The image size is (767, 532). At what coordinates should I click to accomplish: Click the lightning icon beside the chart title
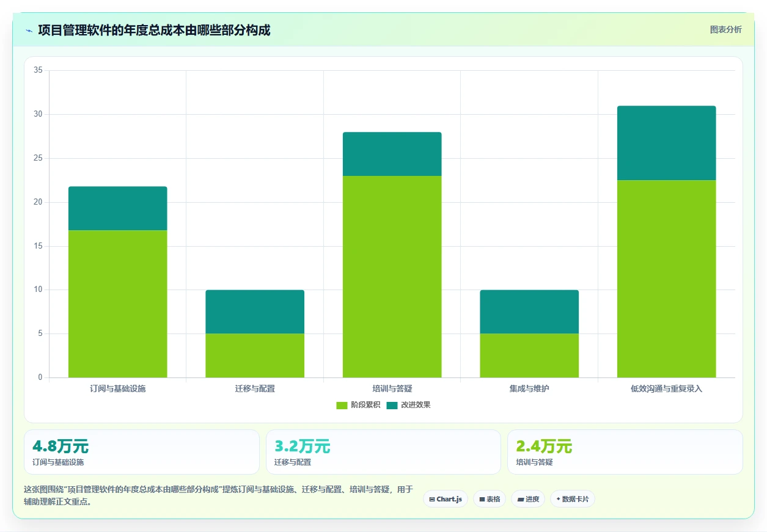(x=29, y=30)
